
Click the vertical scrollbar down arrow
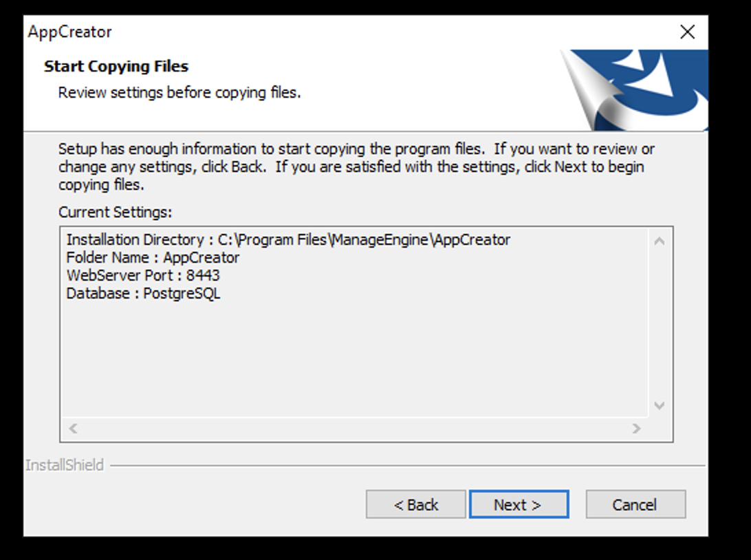(659, 405)
